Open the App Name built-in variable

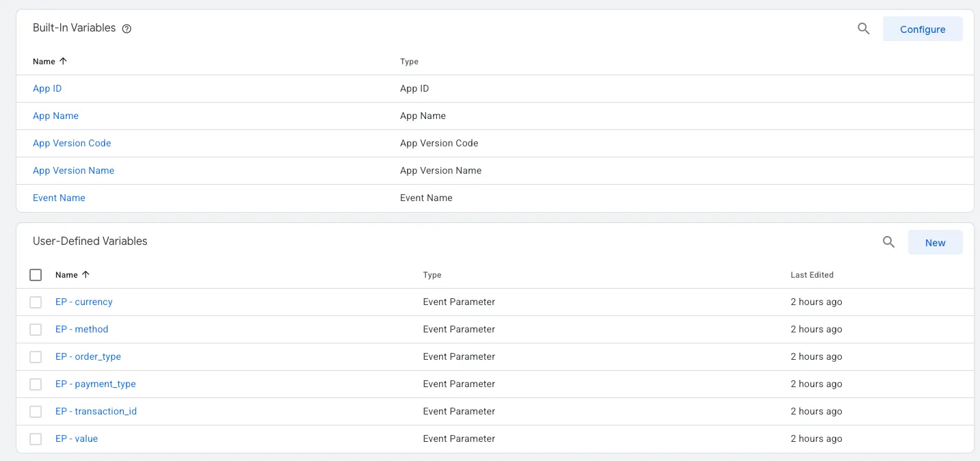[55, 116]
